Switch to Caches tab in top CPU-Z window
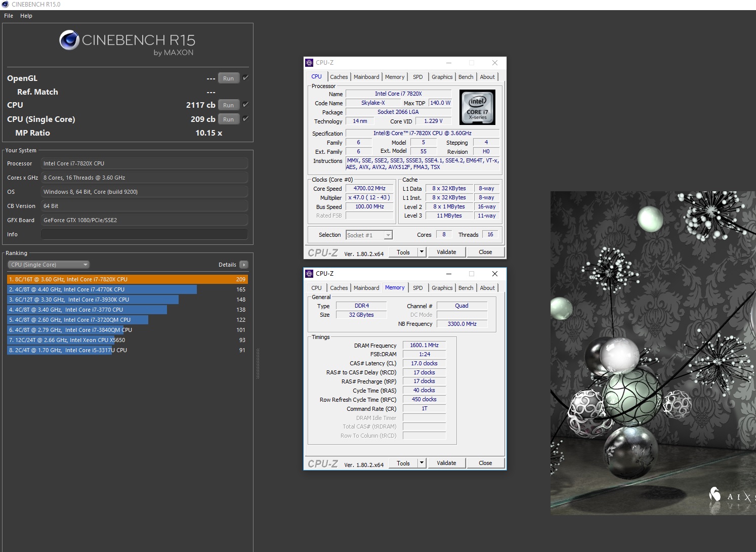Image resolution: width=756 pixels, height=552 pixels. 339,77
